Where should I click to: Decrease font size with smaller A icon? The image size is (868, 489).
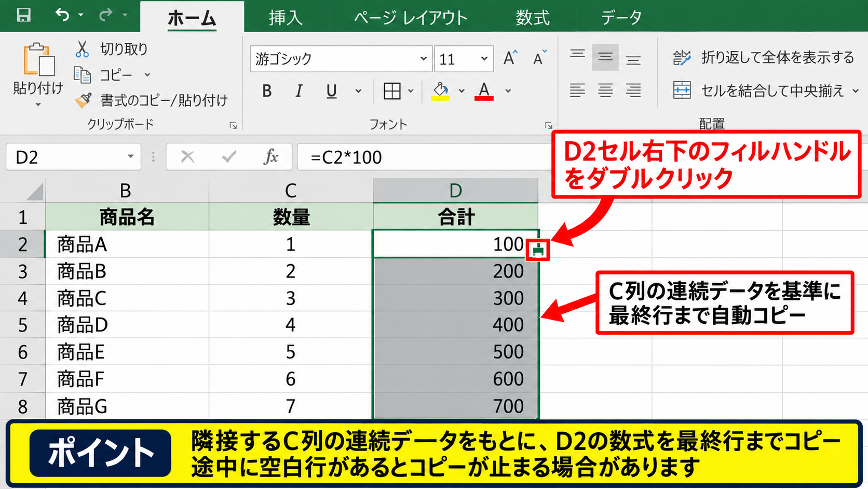[x=540, y=58]
